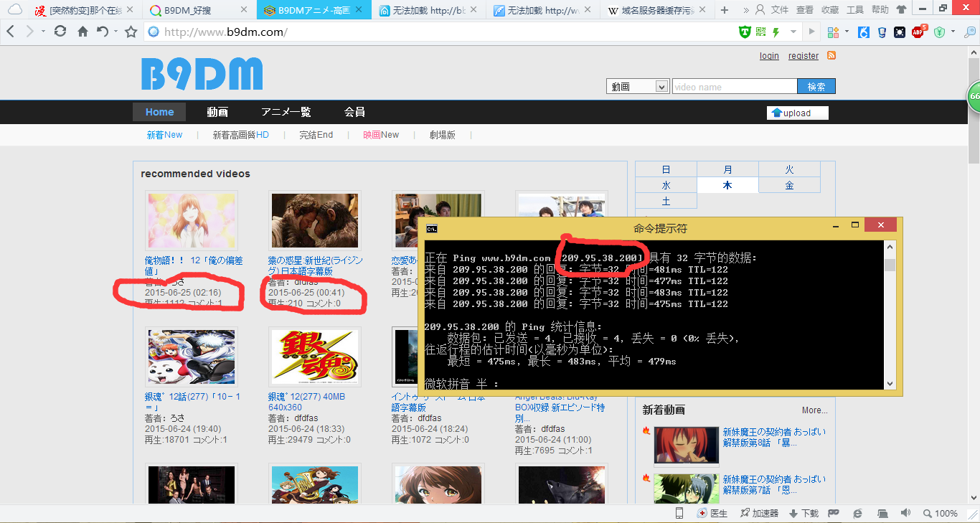Image resolution: width=980 pixels, height=523 pixels.
Task: Open the 文件 menu
Action: pyautogui.click(x=780, y=10)
